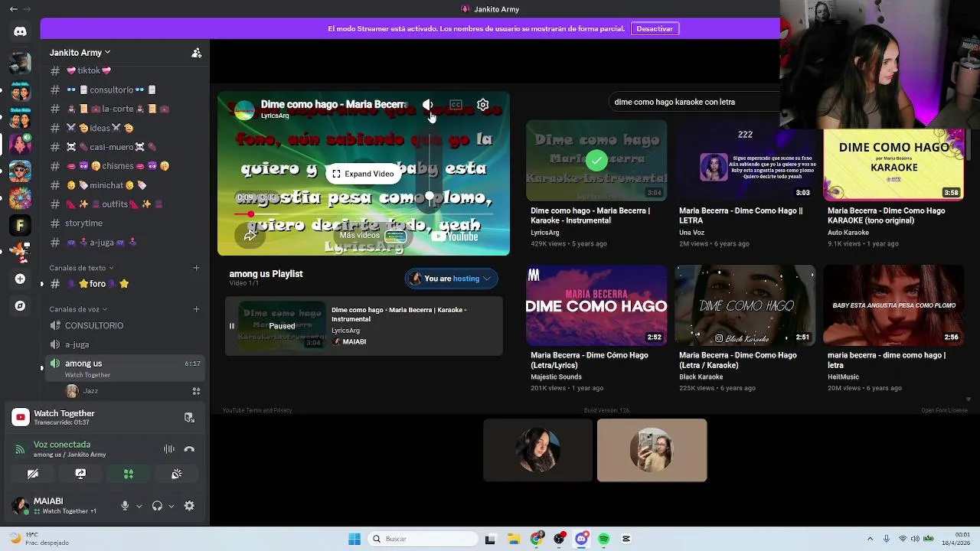Create channel in Canales de voz

196,309
